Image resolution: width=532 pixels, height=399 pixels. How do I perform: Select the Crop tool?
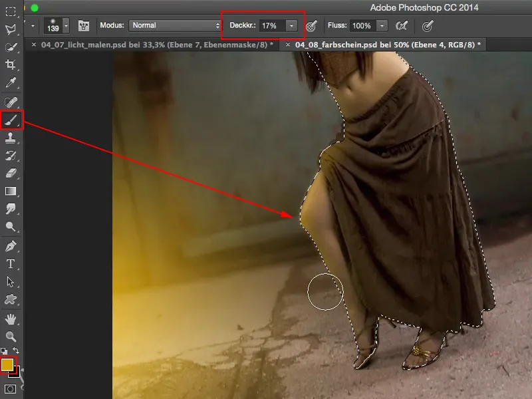tap(11, 65)
